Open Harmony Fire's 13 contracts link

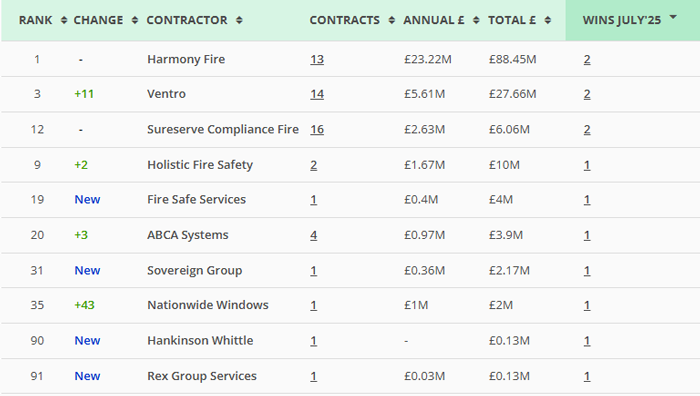317,59
